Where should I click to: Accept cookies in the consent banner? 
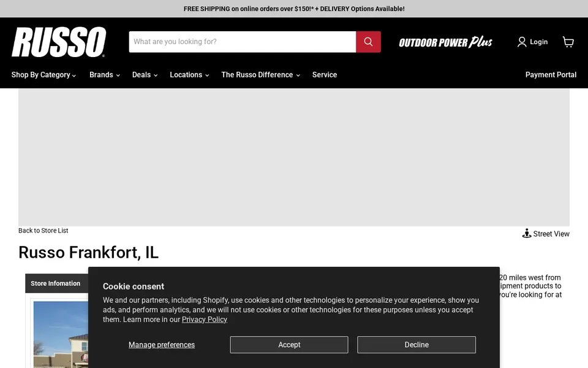pyautogui.click(x=289, y=345)
